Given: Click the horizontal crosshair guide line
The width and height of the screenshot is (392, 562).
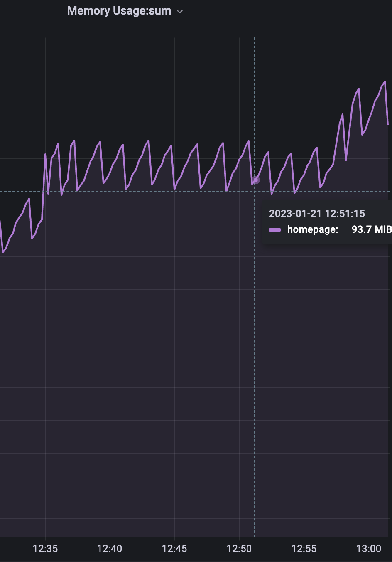Looking at the screenshot, I should click(125, 192).
